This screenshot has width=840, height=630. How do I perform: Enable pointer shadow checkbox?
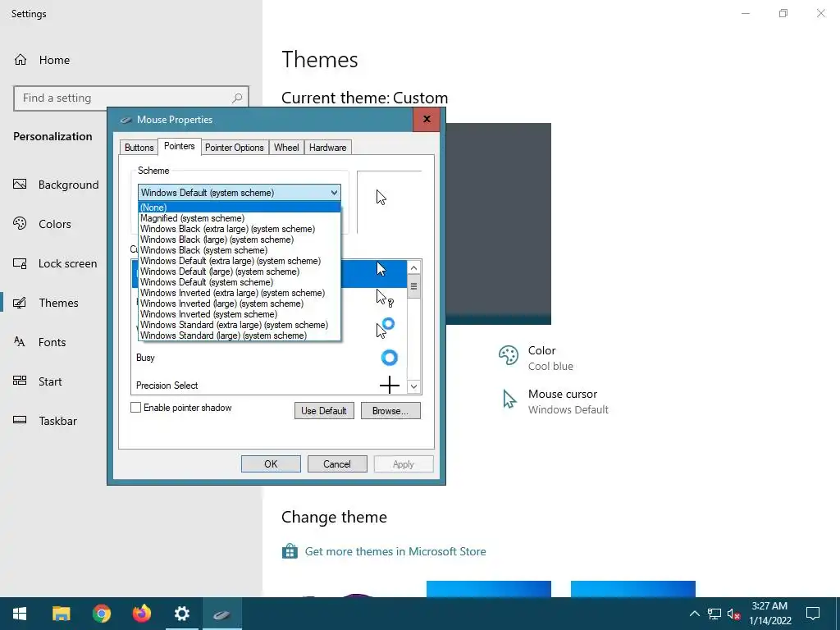(x=136, y=408)
